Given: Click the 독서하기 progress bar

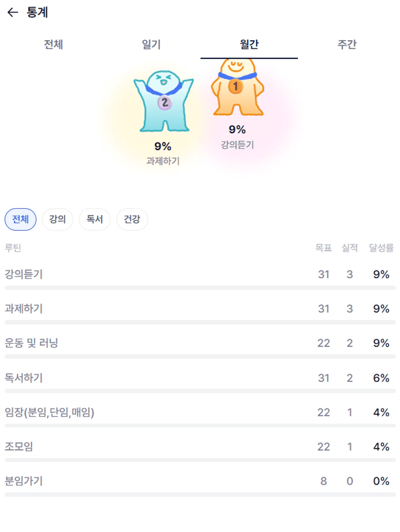Looking at the screenshot, I should click(200, 391).
